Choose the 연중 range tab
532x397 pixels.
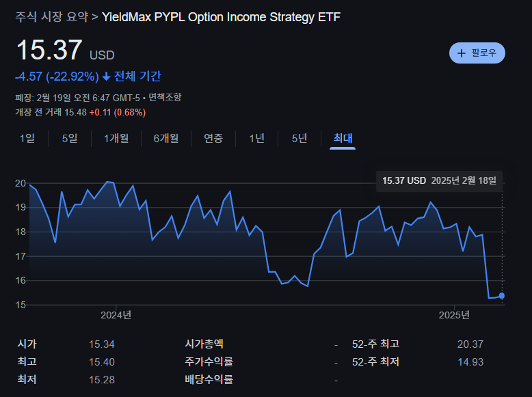point(213,138)
